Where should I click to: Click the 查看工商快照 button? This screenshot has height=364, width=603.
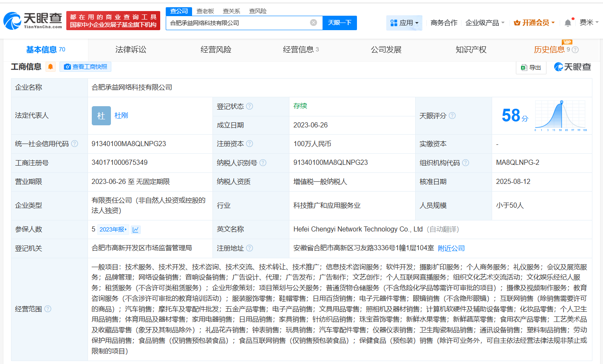pos(85,67)
